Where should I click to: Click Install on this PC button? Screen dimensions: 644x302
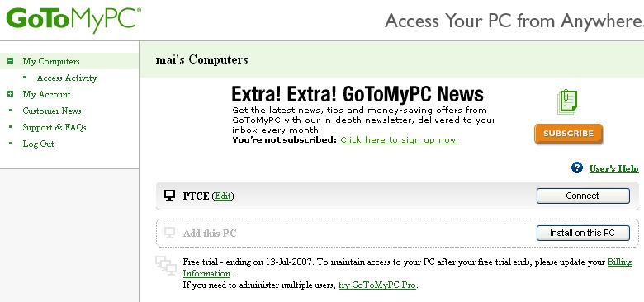[x=583, y=233]
